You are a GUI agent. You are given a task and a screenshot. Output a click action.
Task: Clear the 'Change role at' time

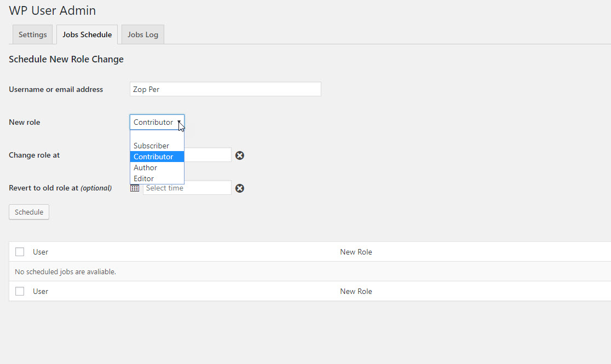pos(240,155)
